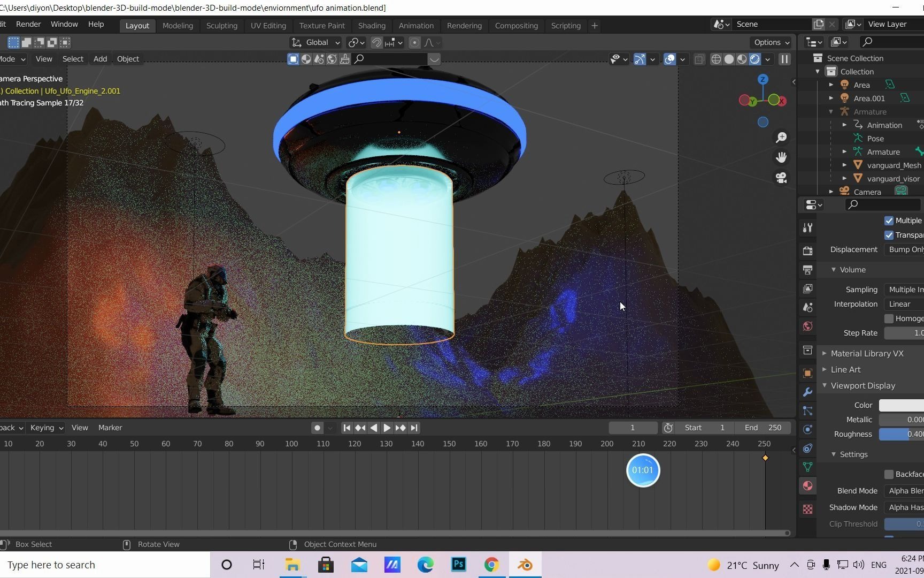Click the Options button in header
The image size is (924, 578).
(772, 42)
